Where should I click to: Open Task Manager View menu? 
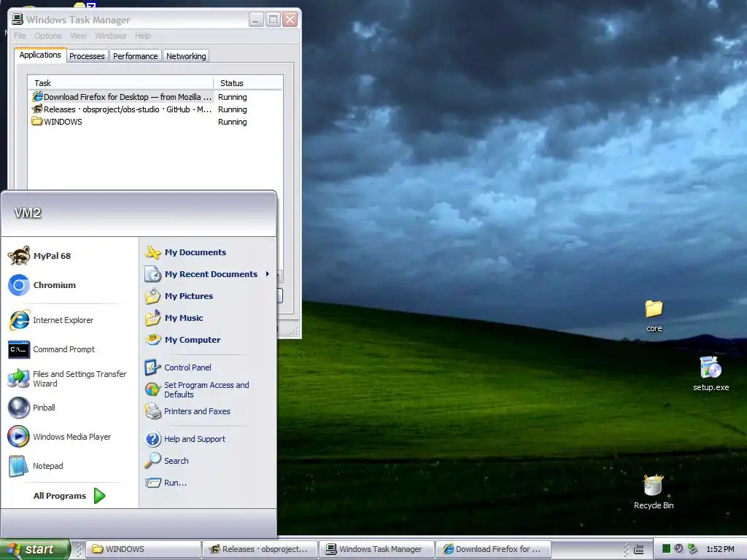pyautogui.click(x=78, y=36)
